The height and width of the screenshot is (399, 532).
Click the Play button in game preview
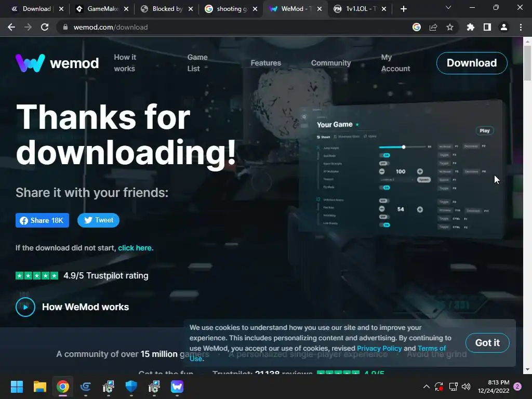point(485,130)
